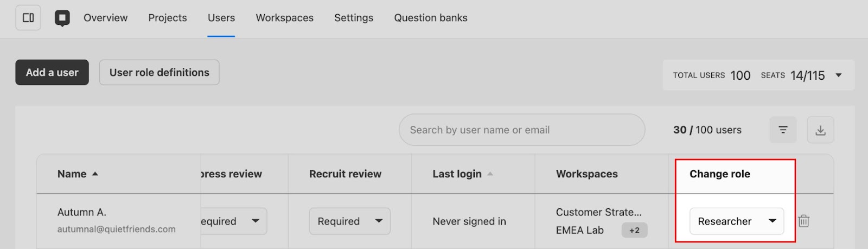Open the partially hidden review dropdown
868x249 pixels.
coord(234,221)
